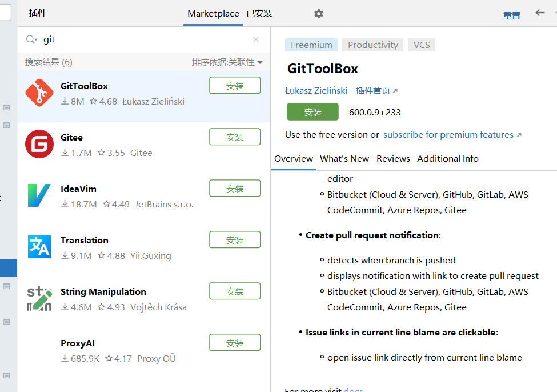Open plugin settings gear menu
The width and height of the screenshot is (557, 392).
pos(319,14)
